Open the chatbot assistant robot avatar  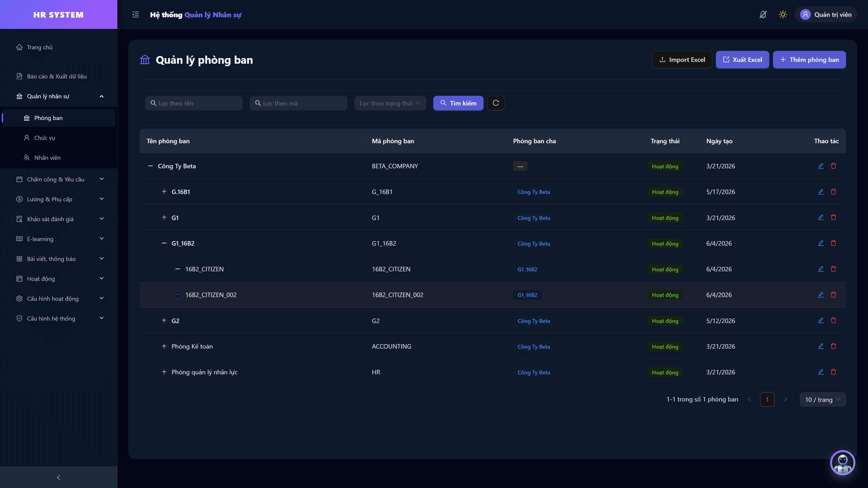tap(842, 463)
